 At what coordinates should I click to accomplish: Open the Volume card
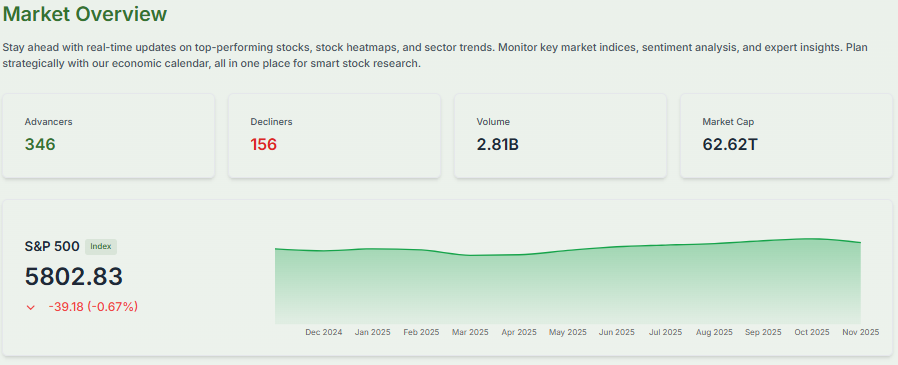(560, 136)
